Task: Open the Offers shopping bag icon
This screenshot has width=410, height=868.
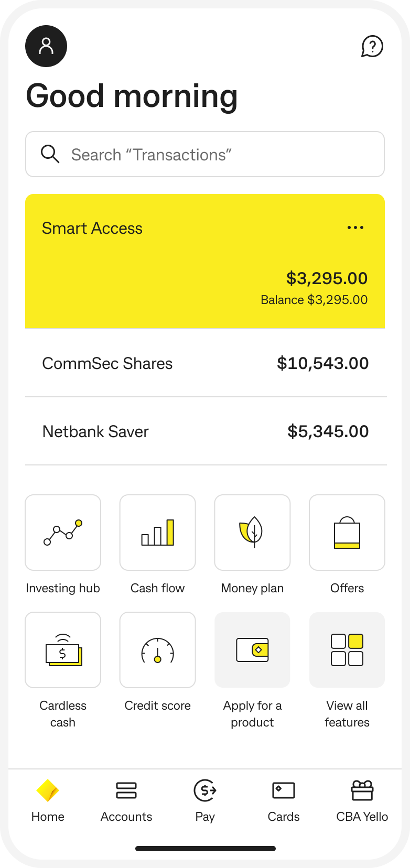Action: (x=347, y=533)
